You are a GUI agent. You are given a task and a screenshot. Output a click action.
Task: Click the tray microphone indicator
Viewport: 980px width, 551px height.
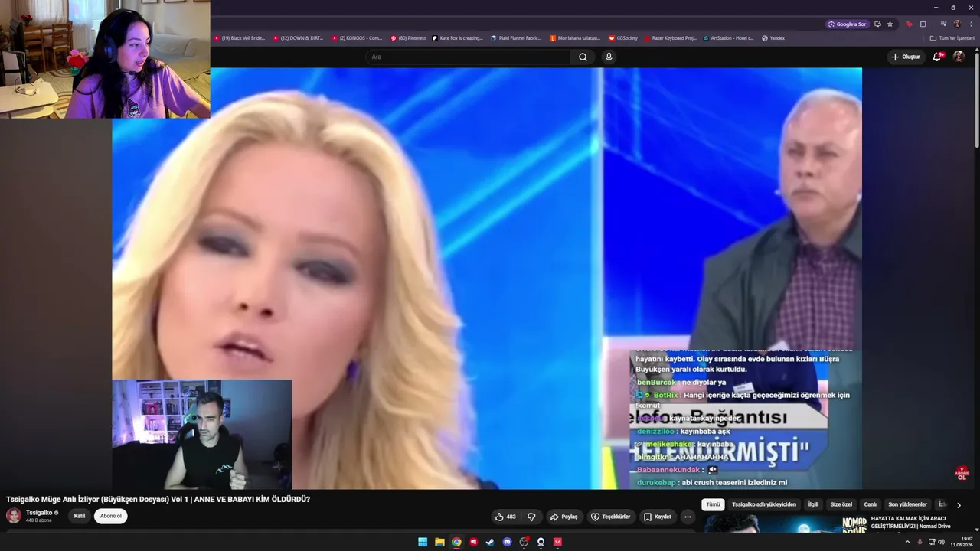pos(920,542)
